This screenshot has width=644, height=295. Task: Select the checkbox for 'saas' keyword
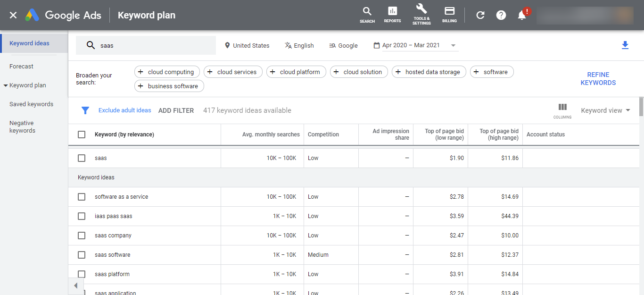click(82, 158)
